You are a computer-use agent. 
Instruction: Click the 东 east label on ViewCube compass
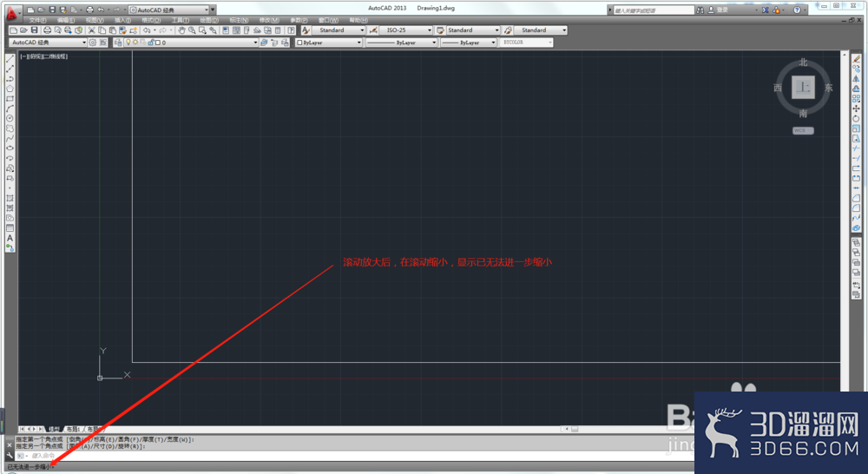pos(828,88)
